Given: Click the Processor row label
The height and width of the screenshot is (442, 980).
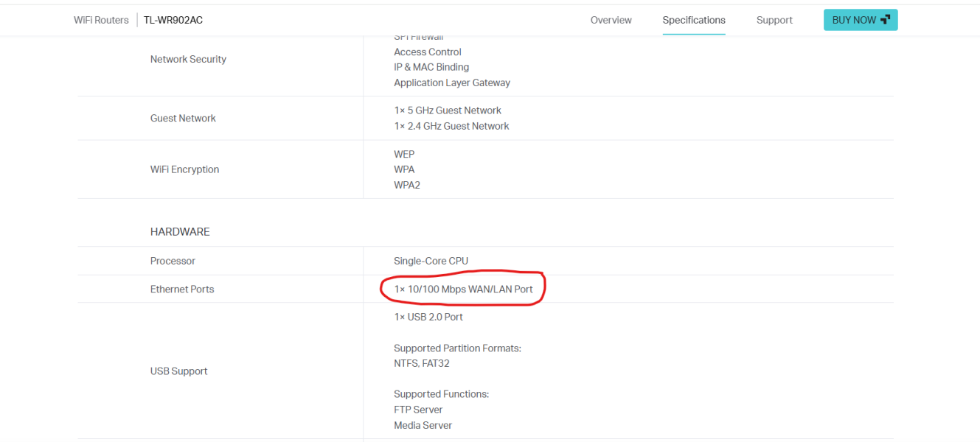Looking at the screenshot, I should click(x=173, y=261).
